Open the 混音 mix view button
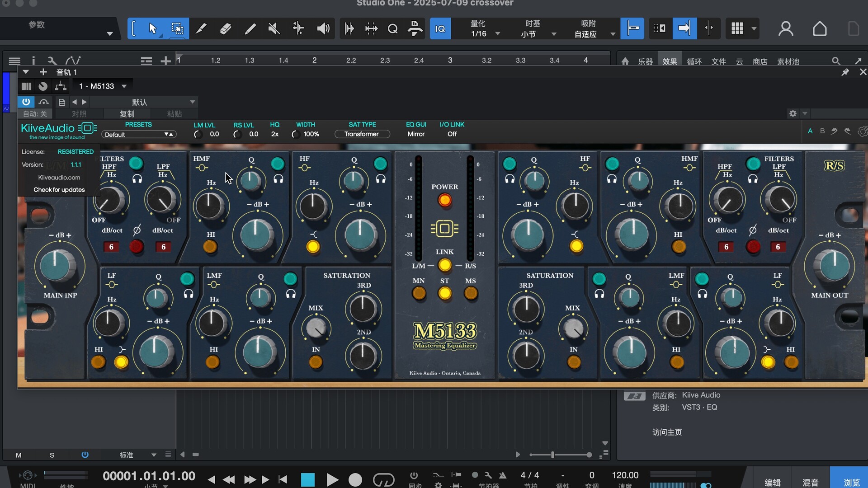Image resolution: width=868 pixels, height=488 pixels. (x=810, y=483)
